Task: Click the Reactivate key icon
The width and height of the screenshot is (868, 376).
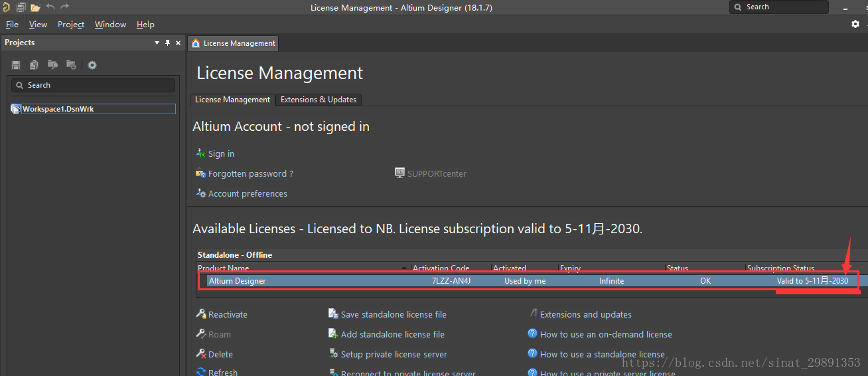Action: (x=201, y=314)
